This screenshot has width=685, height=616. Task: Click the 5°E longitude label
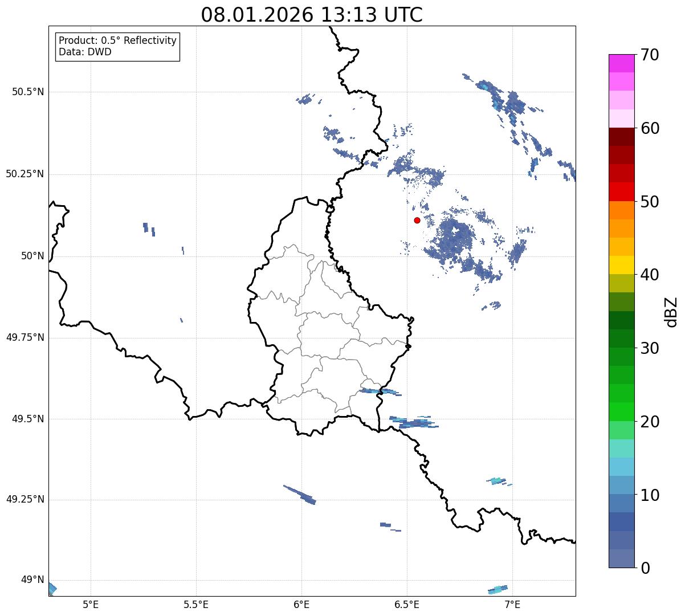pos(91,604)
